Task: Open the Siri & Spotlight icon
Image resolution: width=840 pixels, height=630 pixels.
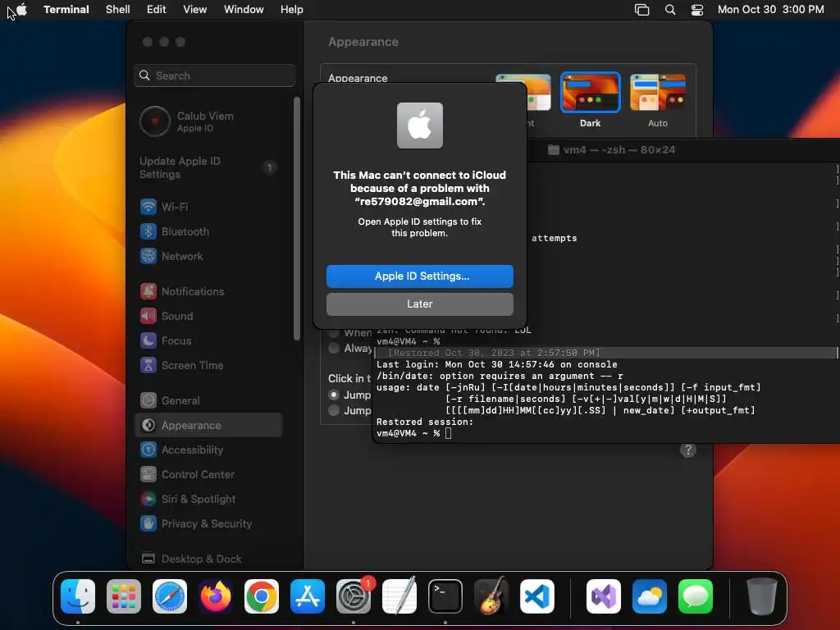Action: click(148, 500)
